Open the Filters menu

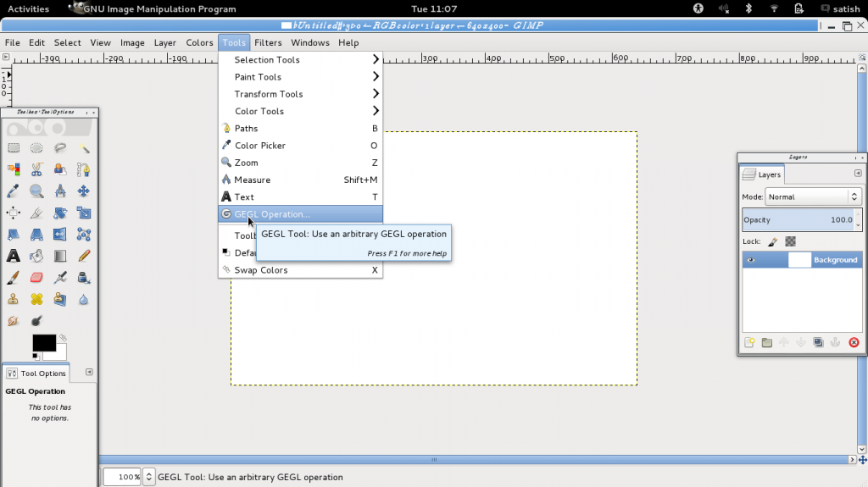tap(268, 42)
